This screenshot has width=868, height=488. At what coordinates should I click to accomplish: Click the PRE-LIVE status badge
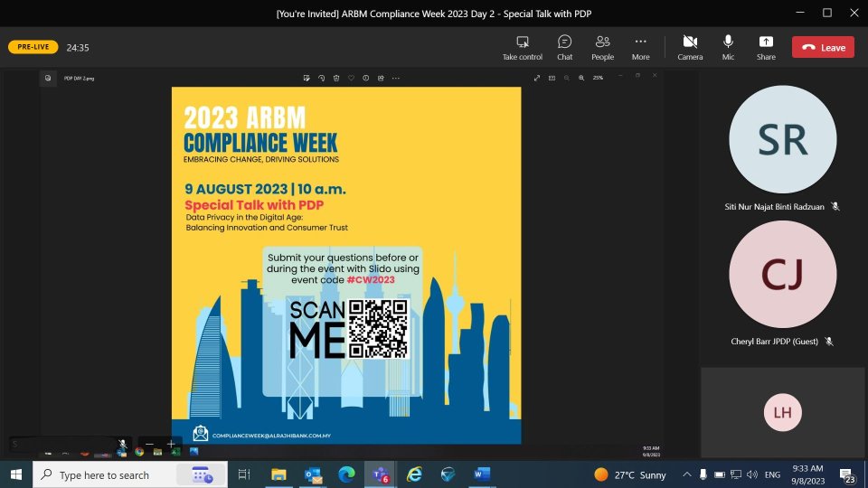click(33, 47)
